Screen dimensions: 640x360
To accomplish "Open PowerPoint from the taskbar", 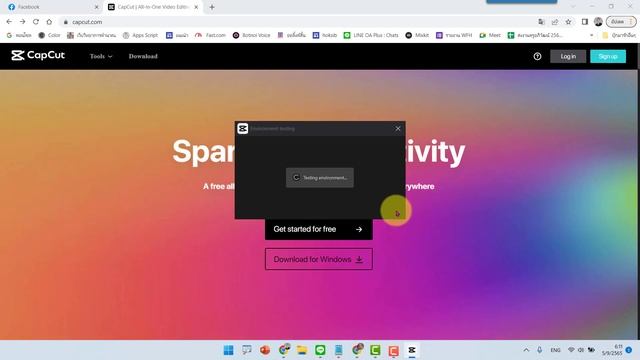I will 265,350.
